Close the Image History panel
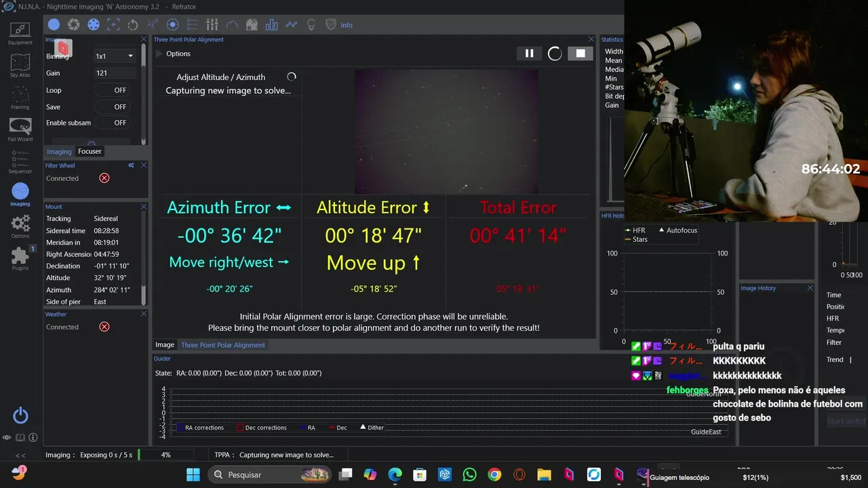The width and height of the screenshot is (868, 488). (810, 288)
